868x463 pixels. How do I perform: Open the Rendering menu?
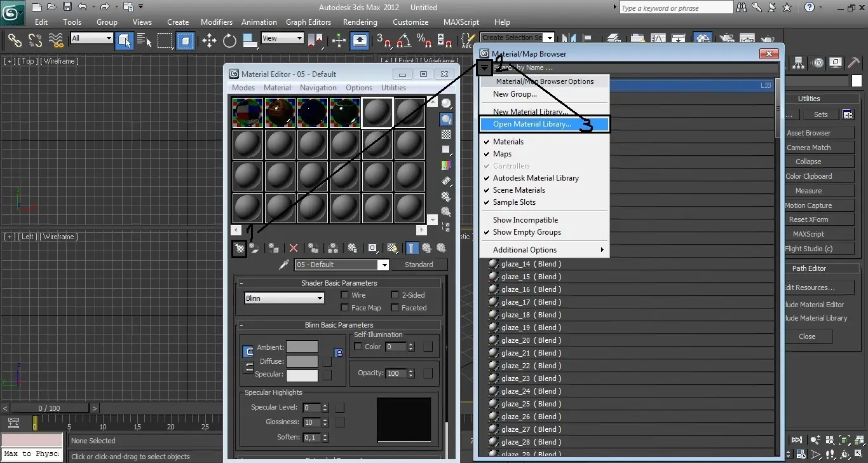[x=360, y=22]
